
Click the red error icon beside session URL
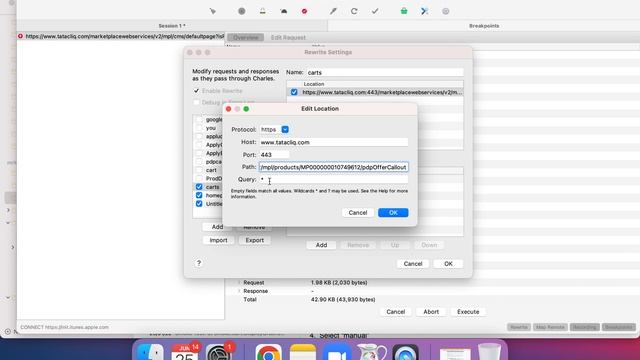point(20,36)
